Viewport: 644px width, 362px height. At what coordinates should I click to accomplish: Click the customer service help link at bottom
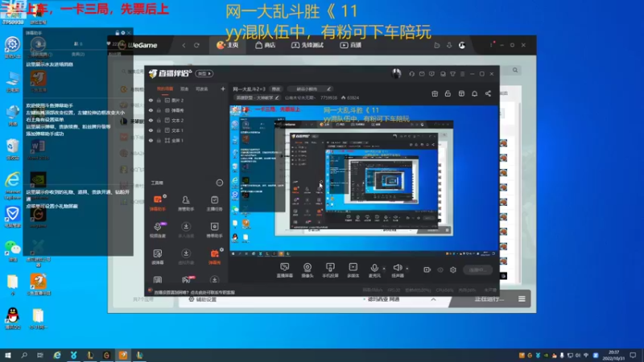[x=194, y=292]
